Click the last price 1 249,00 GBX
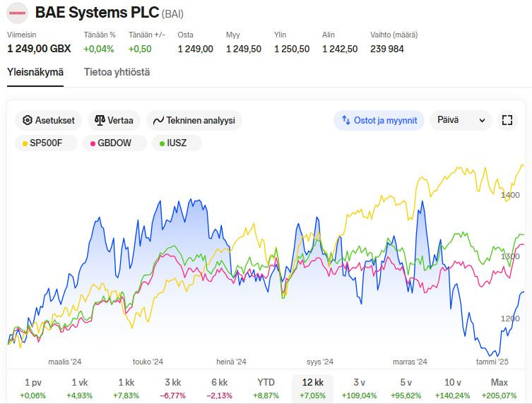 pos(39,49)
